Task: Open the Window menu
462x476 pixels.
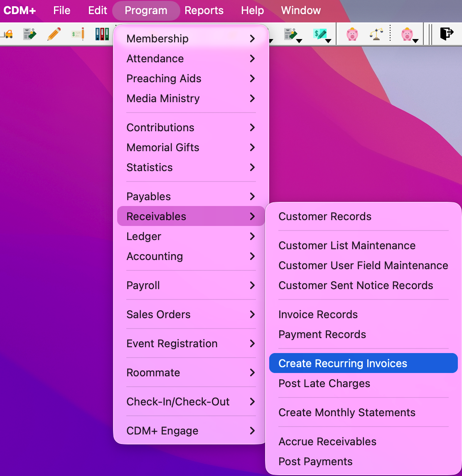Action: tap(301, 11)
